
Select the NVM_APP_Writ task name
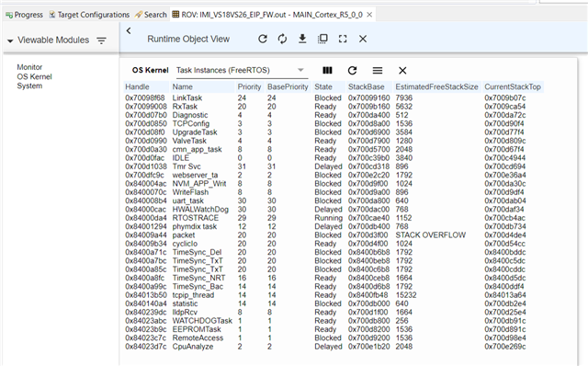pos(199,184)
